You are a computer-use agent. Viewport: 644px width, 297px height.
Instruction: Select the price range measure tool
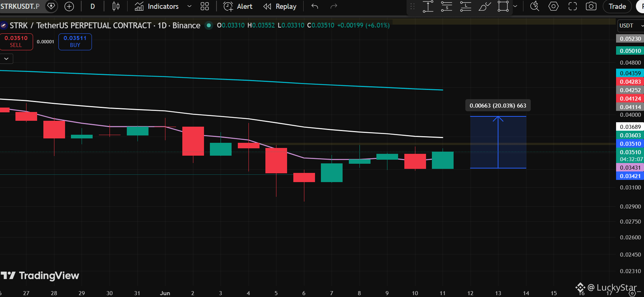pyautogui.click(x=428, y=6)
